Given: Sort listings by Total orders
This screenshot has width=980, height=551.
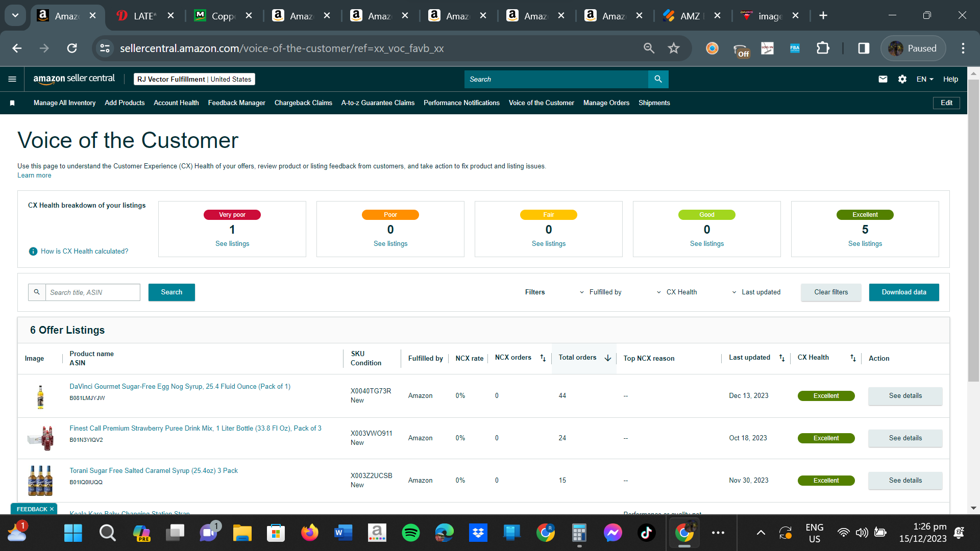Looking at the screenshot, I should point(608,358).
